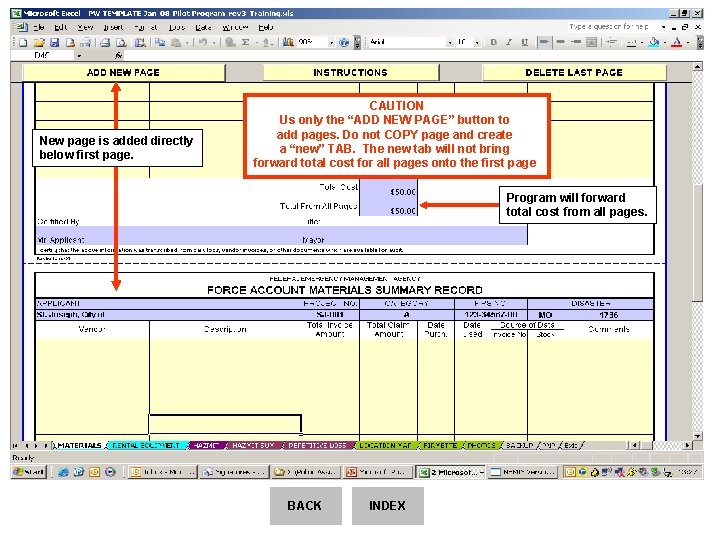Click the Type a question for help box
The image size is (720, 540).
(x=613, y=27)
